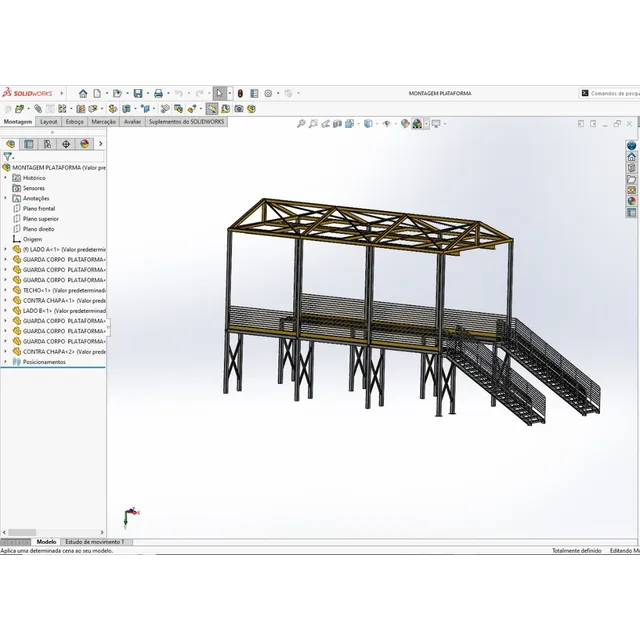Select the Montagem tab

(18, 122)
